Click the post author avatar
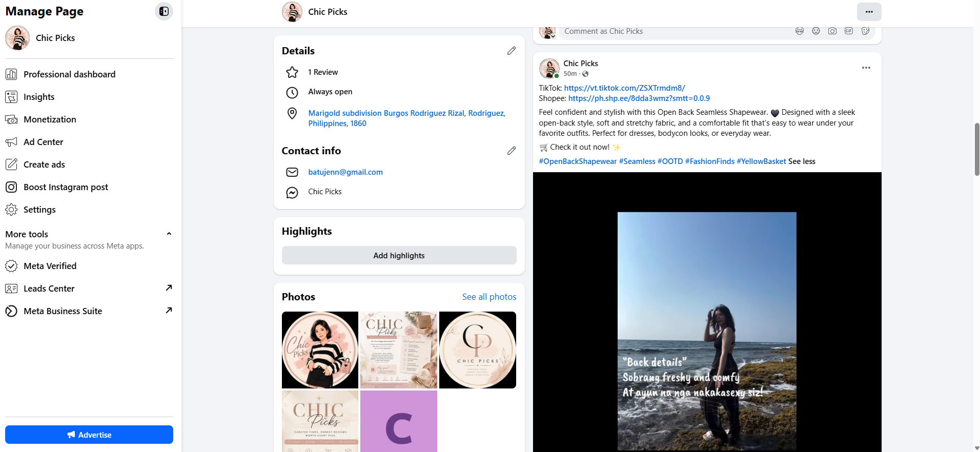The image size is (980, 452). pyautogui.click(x=549, y=68)
